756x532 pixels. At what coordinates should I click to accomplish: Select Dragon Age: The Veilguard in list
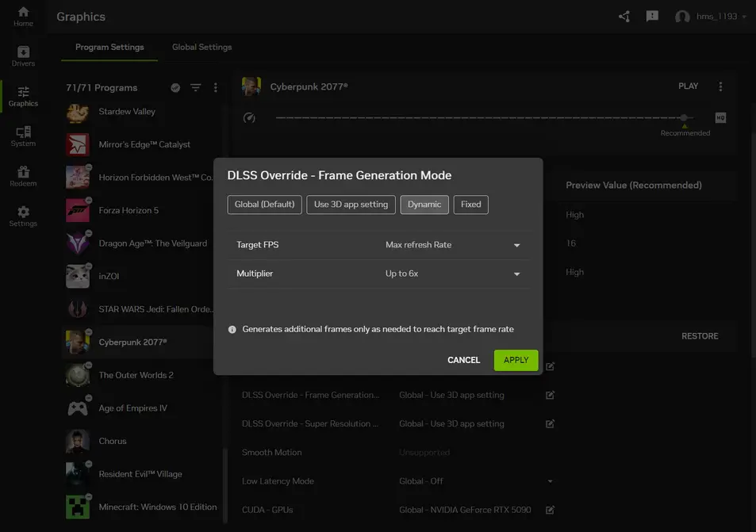(x=140, y=243)
